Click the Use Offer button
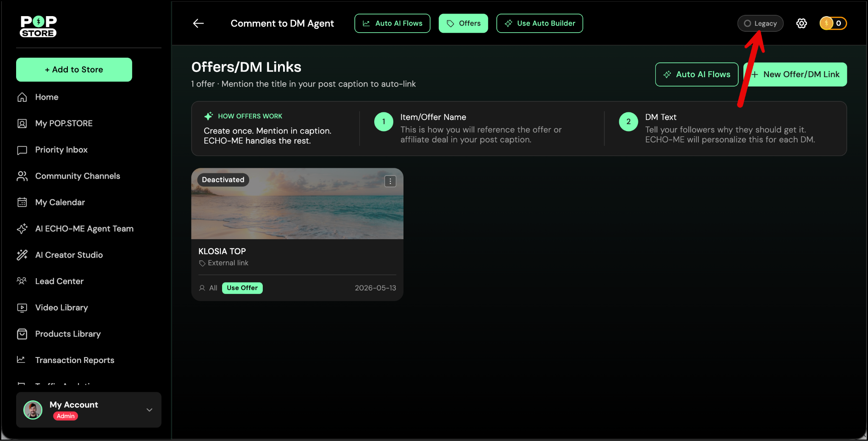This screenshot has height=441, width=868. (242, 288)
